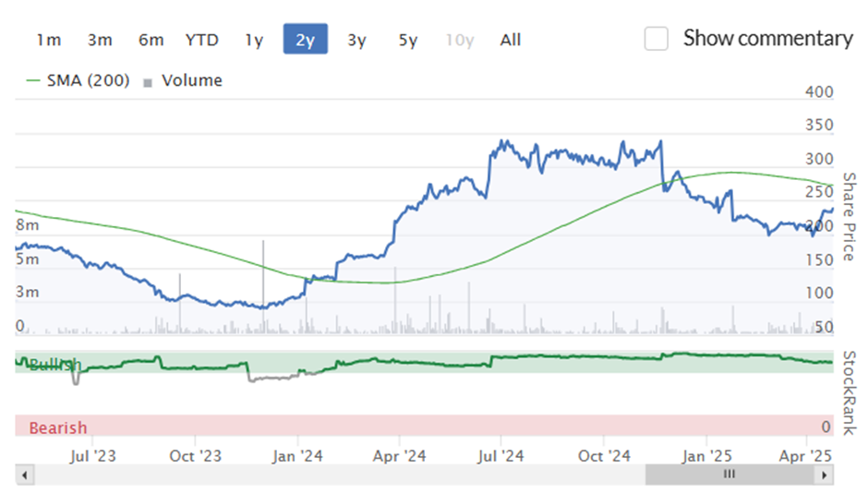Switch chart to 3y range
This screenshot has width=868, height=493.
click(x=357, y=40)
